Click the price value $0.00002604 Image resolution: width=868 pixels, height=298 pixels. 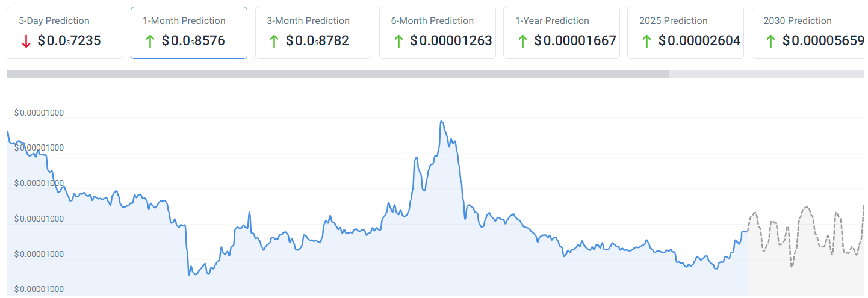[699, 41]
